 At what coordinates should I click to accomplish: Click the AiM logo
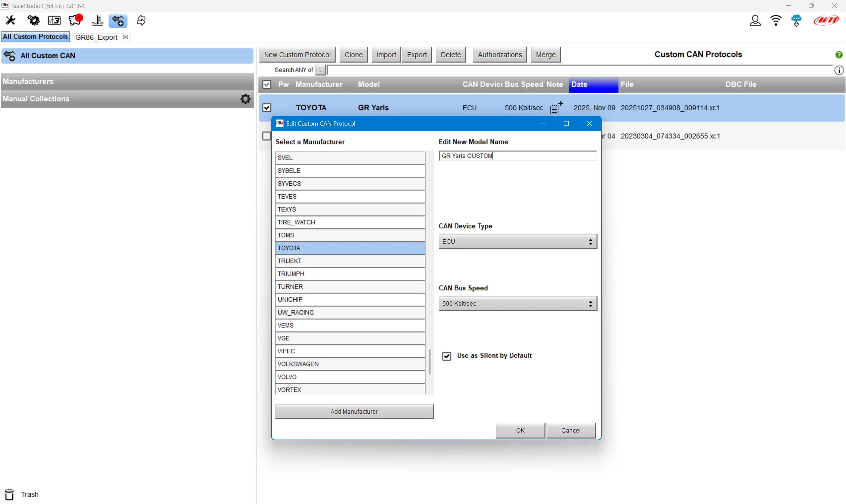[x=826, y=20]
